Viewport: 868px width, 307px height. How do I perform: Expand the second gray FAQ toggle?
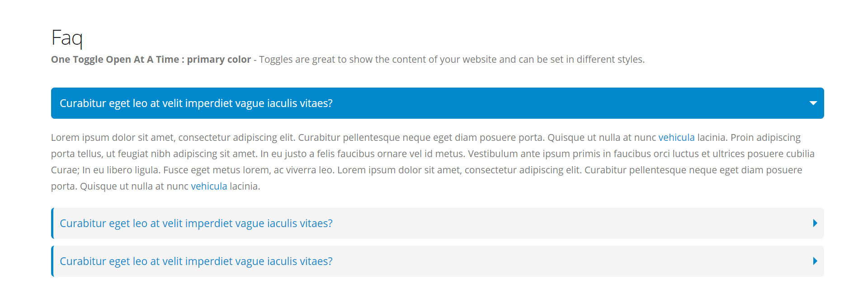point(438,223)
